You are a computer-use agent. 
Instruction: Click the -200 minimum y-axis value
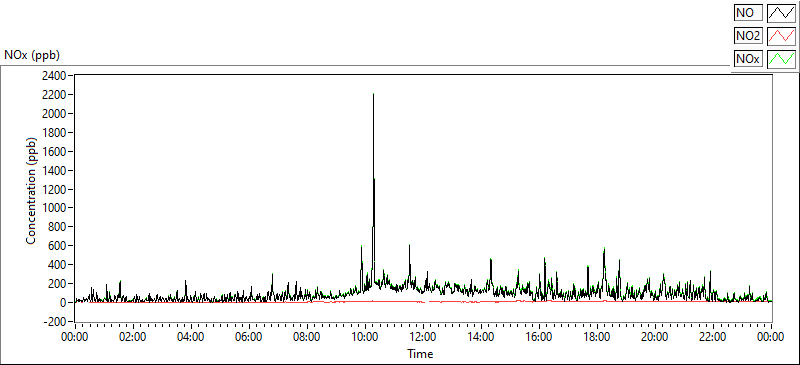coord(56,322)
